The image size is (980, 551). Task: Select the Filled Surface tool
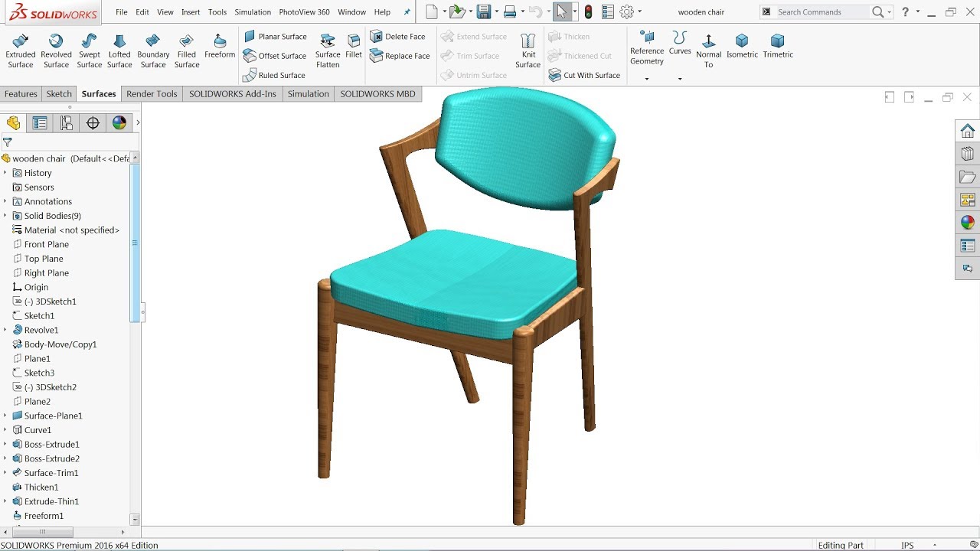tap(187, 51)
